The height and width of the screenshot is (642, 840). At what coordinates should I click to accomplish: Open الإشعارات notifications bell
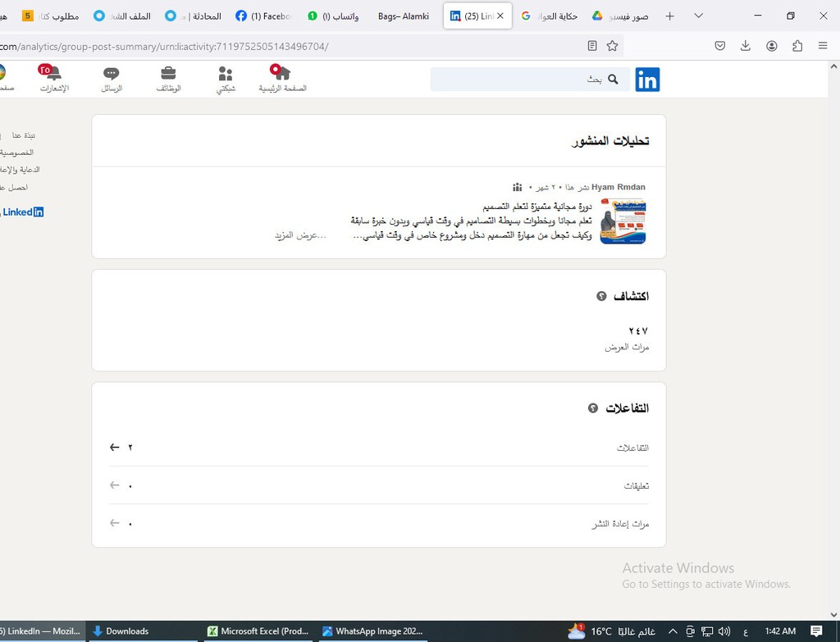(54, 78)
